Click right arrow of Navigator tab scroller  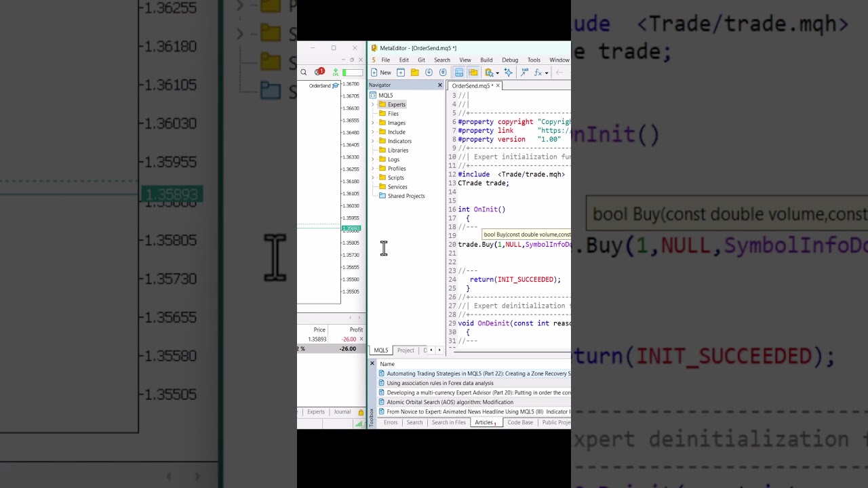pos(439,350)
